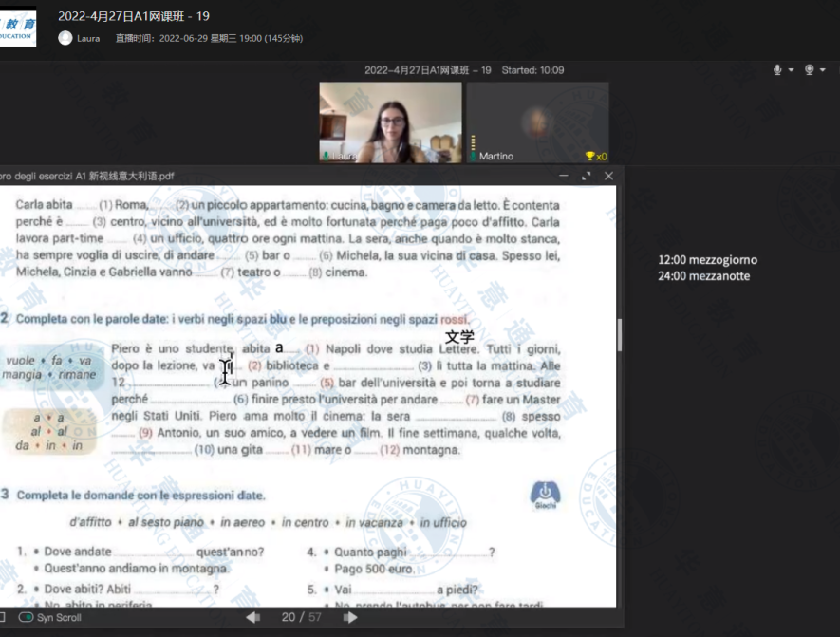Viewport: 840px width, 637px height.
Task: Click the page number field showing 20
Action: (x=289, y=617)
